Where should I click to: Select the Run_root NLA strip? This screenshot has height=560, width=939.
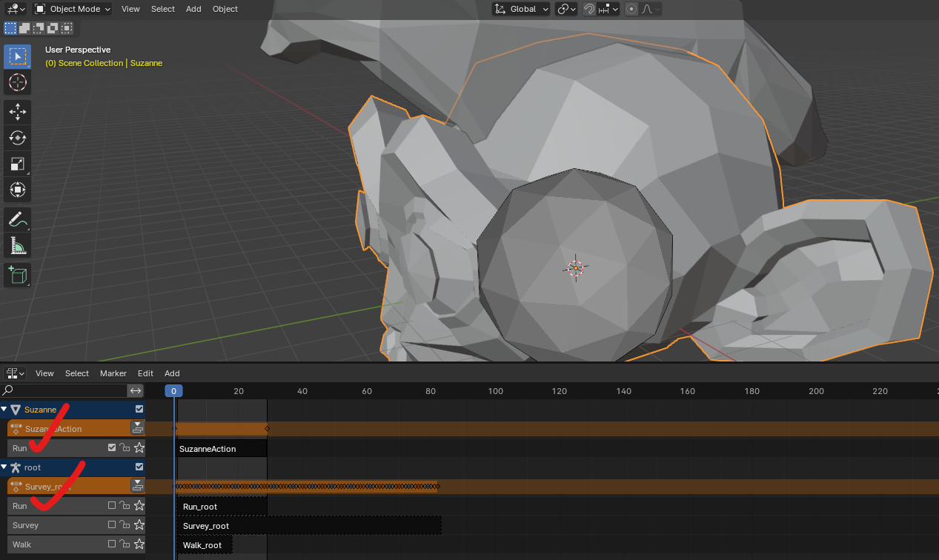click(x=221, y=506)
